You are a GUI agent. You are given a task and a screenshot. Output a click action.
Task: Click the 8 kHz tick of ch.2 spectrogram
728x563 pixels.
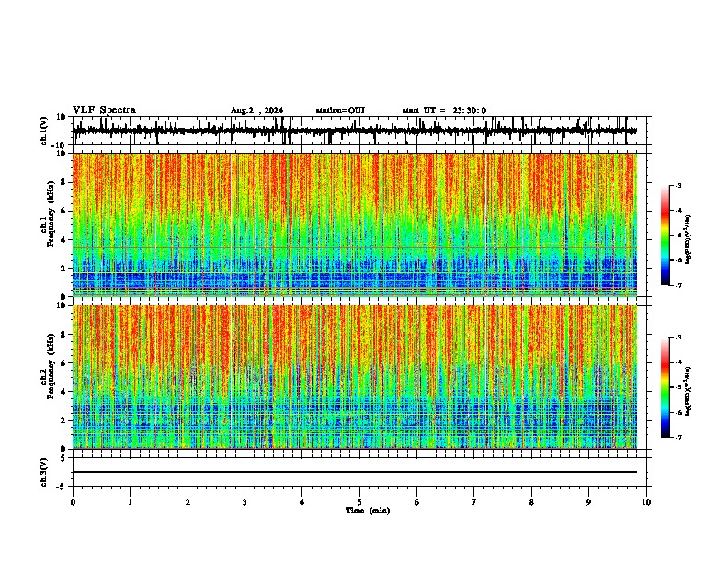(63, 335)
